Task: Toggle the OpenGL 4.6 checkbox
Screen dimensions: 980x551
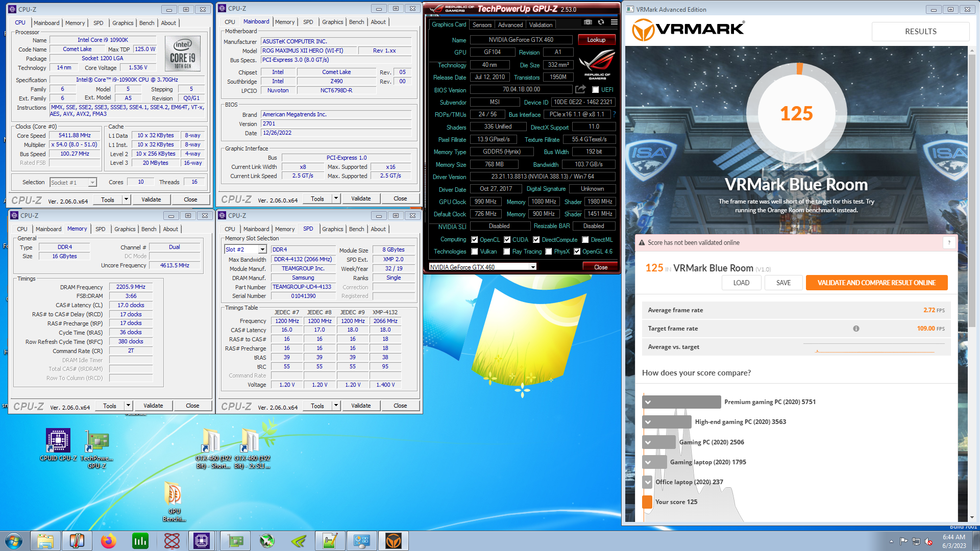Action: 577,252
